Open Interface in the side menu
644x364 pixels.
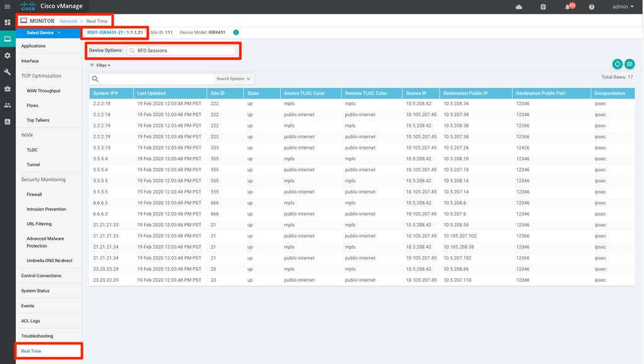pos(30,61)
